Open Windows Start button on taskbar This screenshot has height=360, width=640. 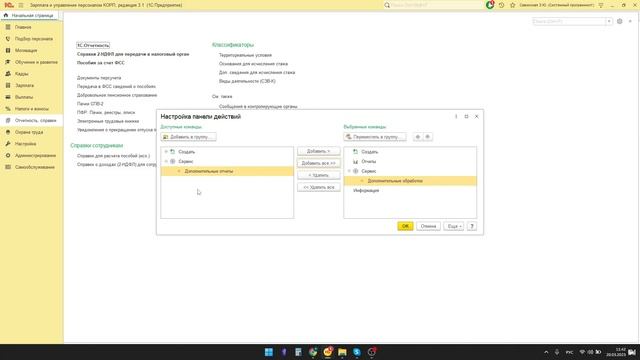(x=269, y=352)
